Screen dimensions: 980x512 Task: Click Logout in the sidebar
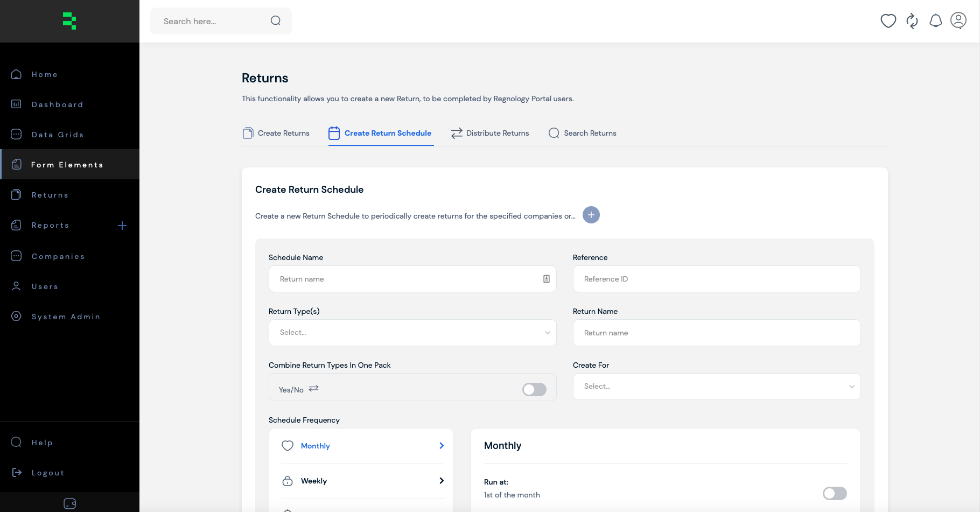47,473
